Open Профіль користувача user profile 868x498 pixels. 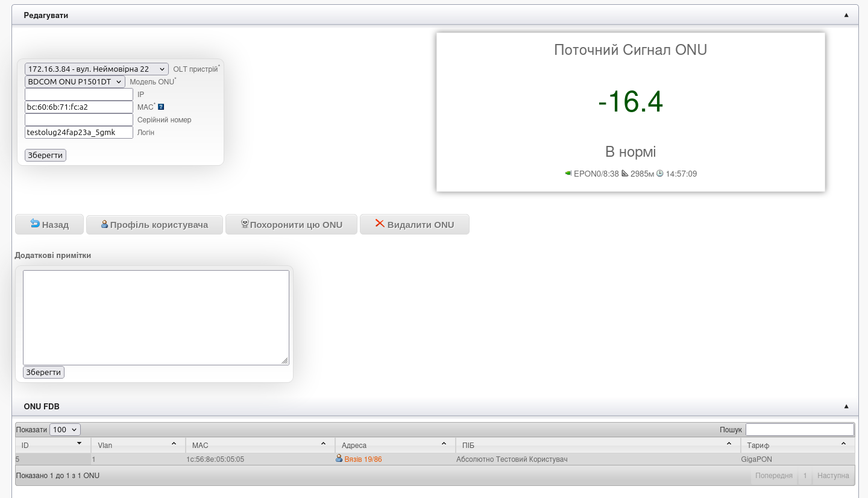[154, 225]
